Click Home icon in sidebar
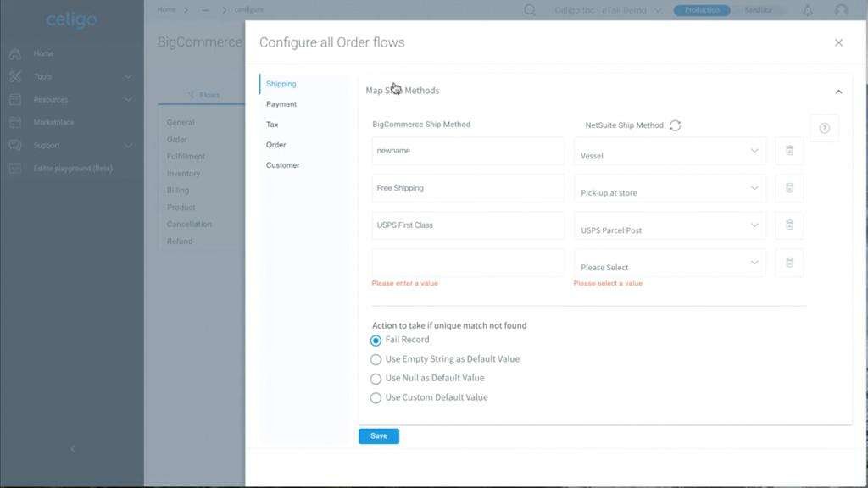868x488 pixels. 15,53
